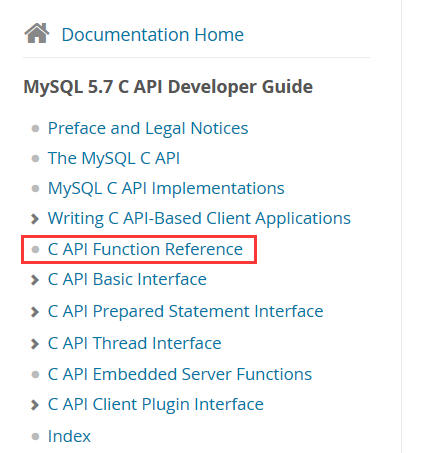Open the Index page link
This screenshot has height=453, width=428.
(x=69, y=436)
